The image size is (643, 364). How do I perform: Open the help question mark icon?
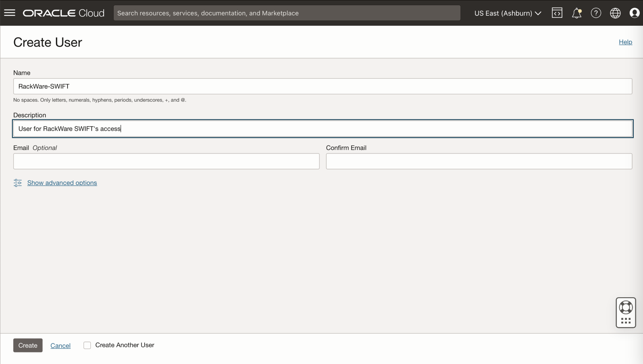click(596, 13)
